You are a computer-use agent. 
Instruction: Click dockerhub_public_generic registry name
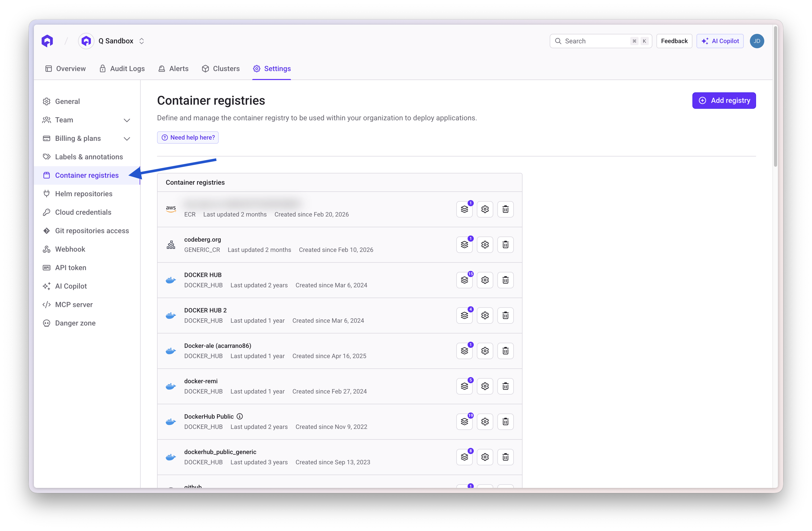pyautogui.click(x=220, y=452)
